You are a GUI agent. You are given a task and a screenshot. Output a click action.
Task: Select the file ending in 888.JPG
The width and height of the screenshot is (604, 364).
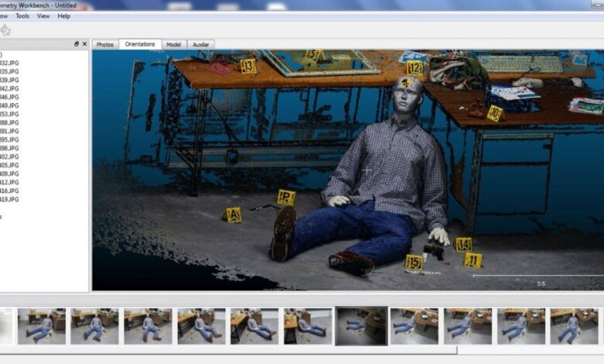pos(9,122)
